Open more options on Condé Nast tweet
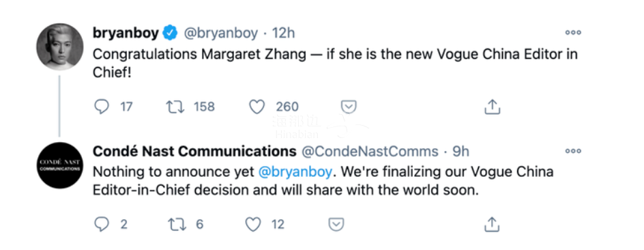The image size is (644, 250). tap(573, 152)
